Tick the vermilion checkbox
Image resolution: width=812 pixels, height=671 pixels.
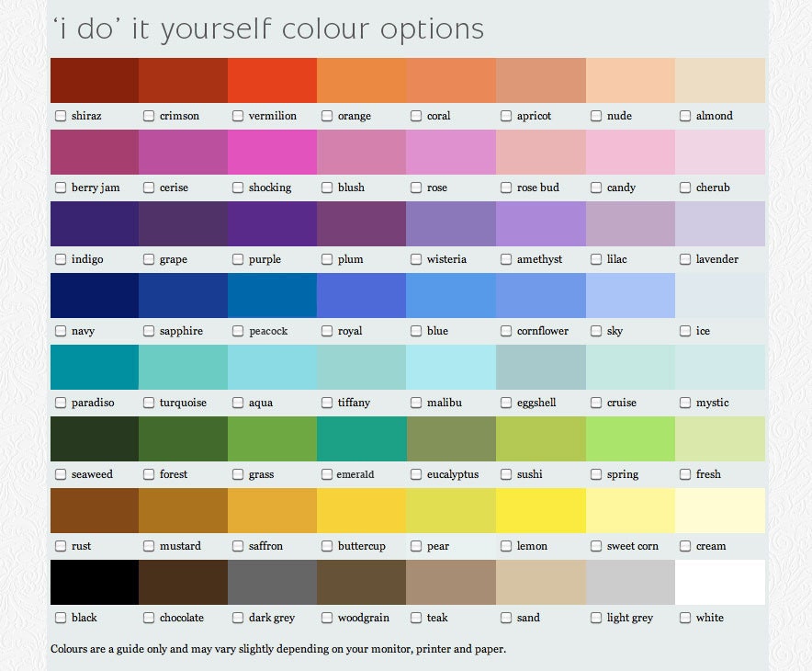238,116
